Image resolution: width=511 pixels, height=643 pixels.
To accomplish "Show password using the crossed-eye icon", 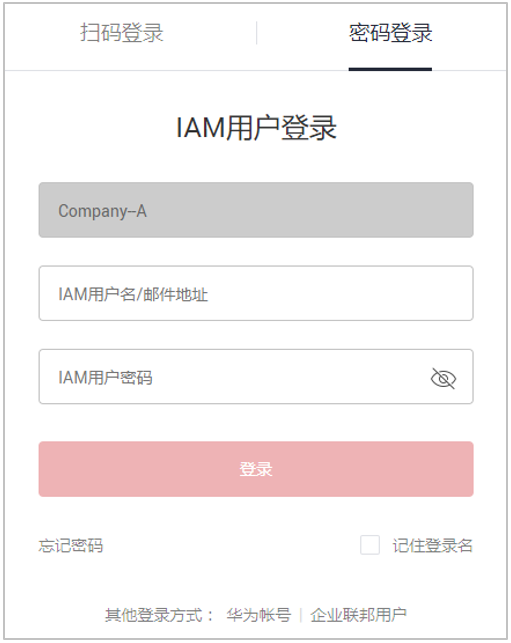I will click(x=443, y=378).
